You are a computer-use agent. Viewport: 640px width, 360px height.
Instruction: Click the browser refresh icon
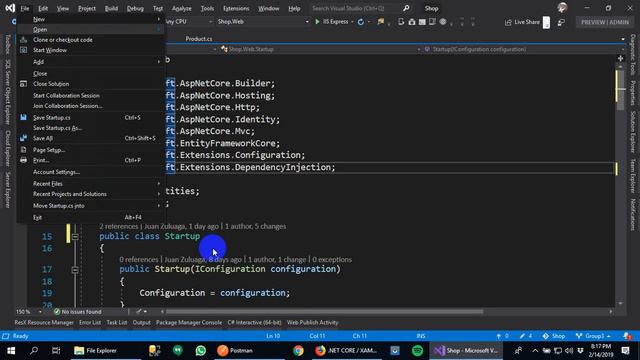point(361,22)
